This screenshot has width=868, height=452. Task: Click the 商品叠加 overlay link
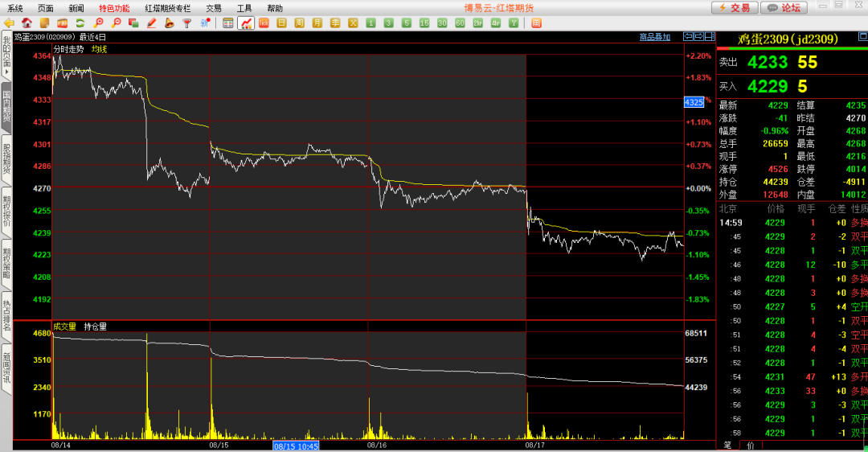click(x=654, y=37)
